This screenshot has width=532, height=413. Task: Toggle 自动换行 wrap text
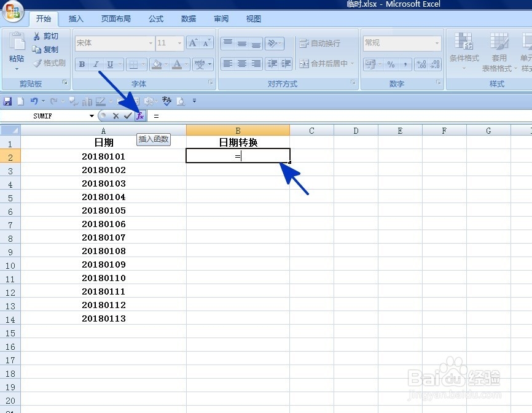tap(319, 43)
